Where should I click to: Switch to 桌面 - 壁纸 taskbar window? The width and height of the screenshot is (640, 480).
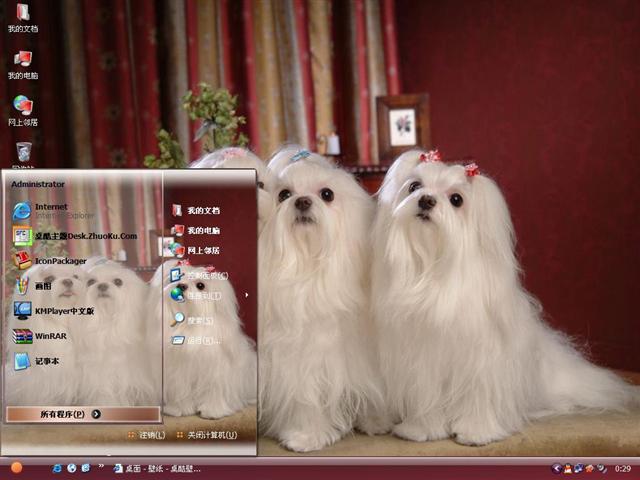click(x=158, y=469)
